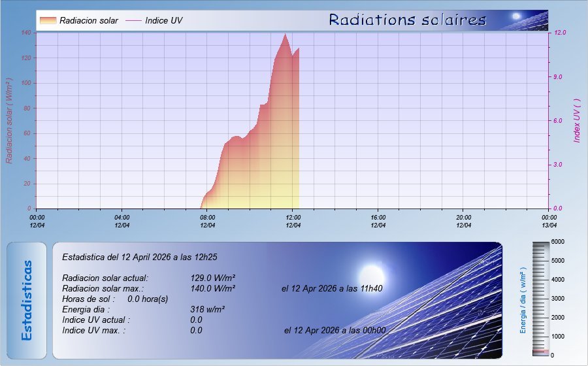Click the Energia / dia vertical gauge bar
The image size is (588, 366).
click(542, 297)
